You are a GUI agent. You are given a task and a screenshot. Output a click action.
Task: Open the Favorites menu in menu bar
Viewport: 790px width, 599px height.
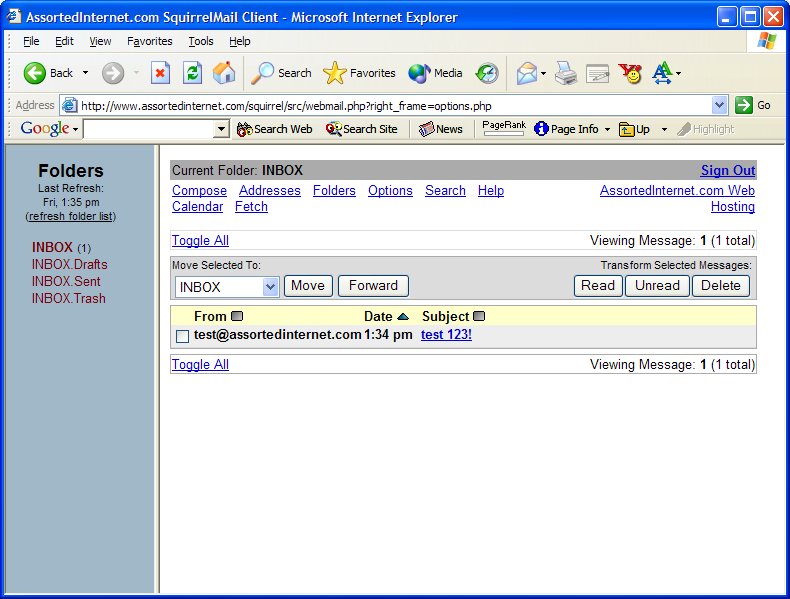coord(150,41)
